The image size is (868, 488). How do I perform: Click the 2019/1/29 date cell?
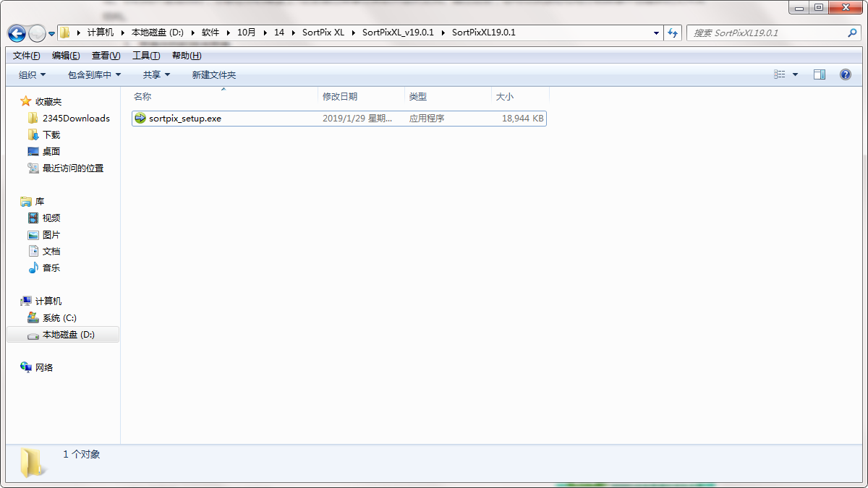357,118
